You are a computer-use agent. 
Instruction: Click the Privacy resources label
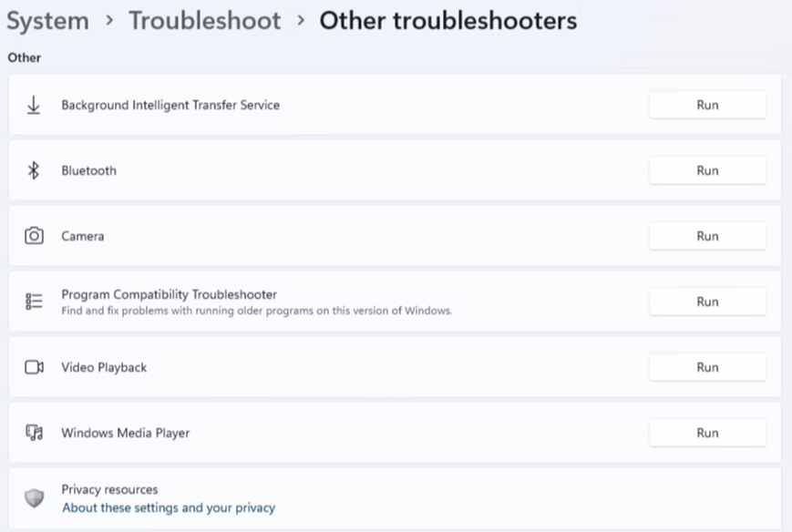point(109,489)
